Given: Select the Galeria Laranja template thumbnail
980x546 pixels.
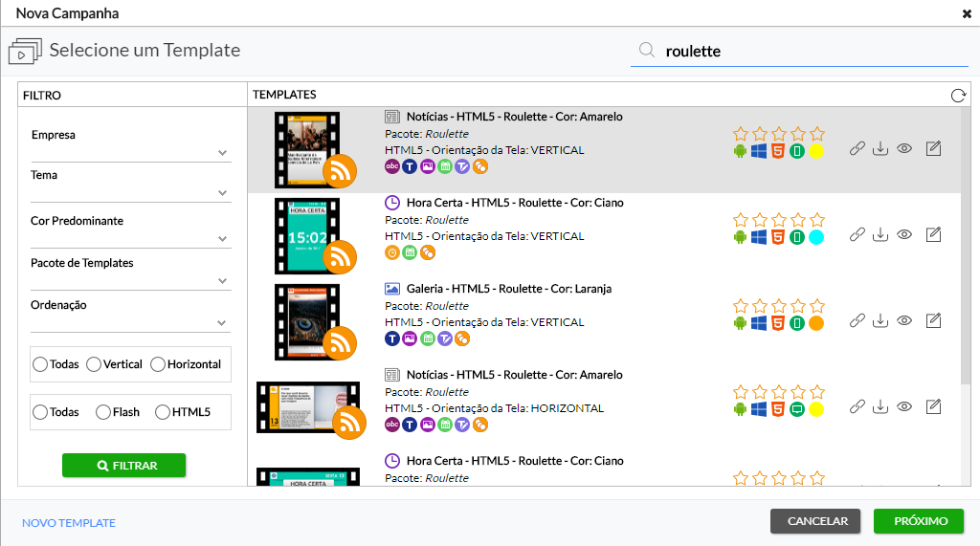Looking at the screenshot, I should pyautogui.click(x=306, y=321).
